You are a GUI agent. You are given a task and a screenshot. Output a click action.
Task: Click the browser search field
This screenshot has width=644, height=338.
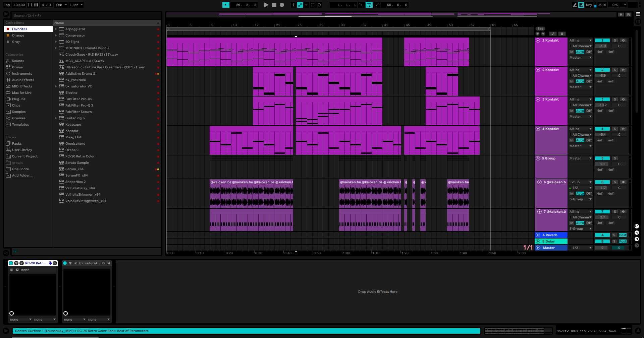[x=86, y=15]
